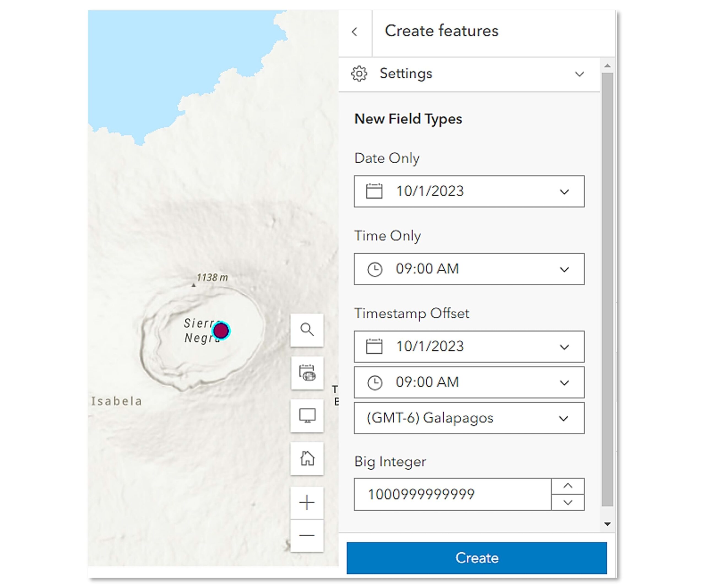Return to the default home extent
This screenshot has height=588, width=705.
[x=307, y=459]
